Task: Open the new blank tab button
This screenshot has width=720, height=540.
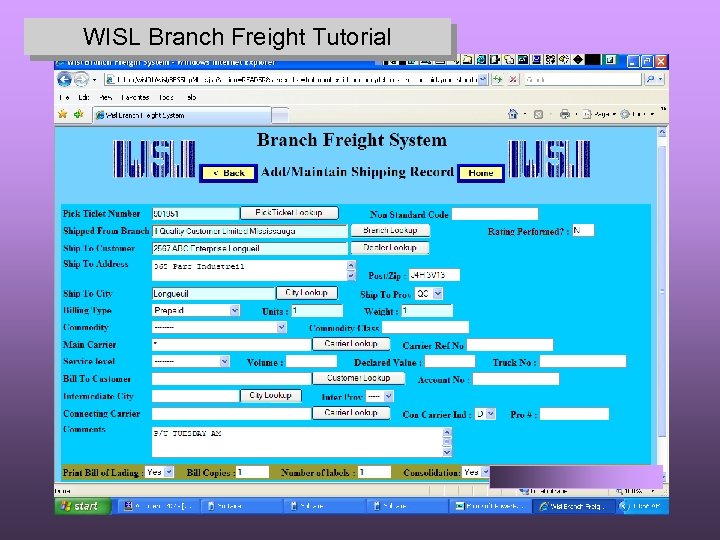Action: pos(280,115)
